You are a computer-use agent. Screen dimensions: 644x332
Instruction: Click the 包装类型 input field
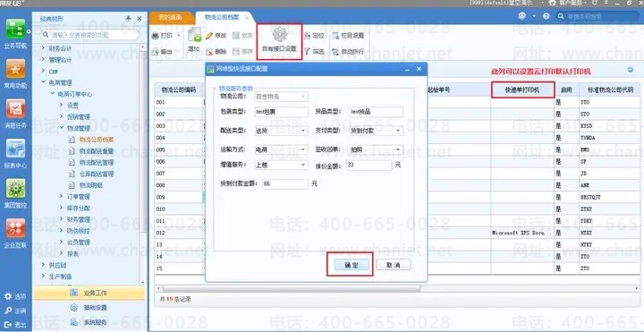pos(282,112)
